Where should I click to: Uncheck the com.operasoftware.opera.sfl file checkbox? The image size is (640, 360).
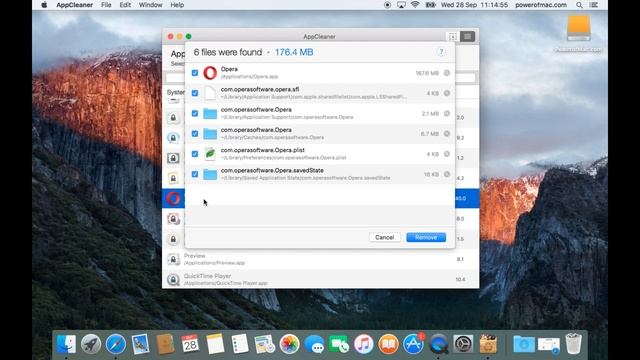tap(195, 93)
